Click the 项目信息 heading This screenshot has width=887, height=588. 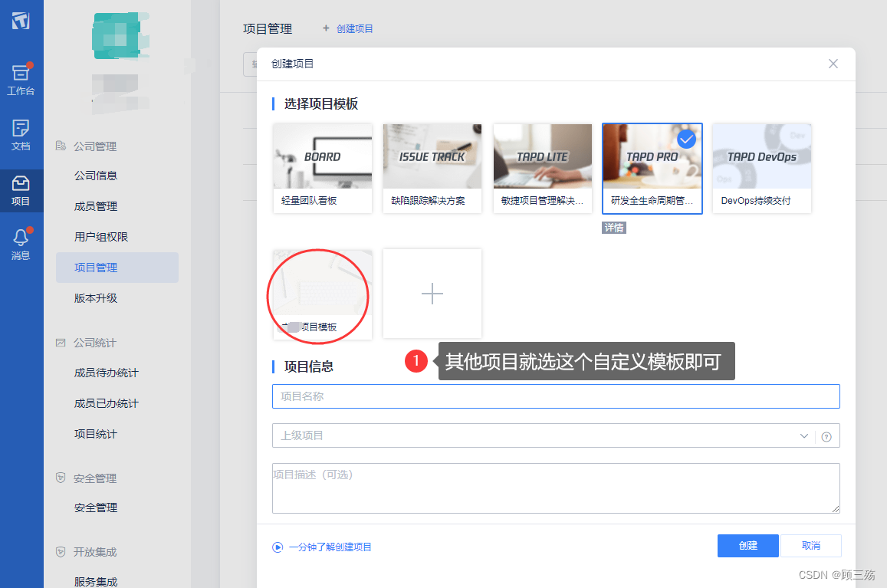(309, 366)
